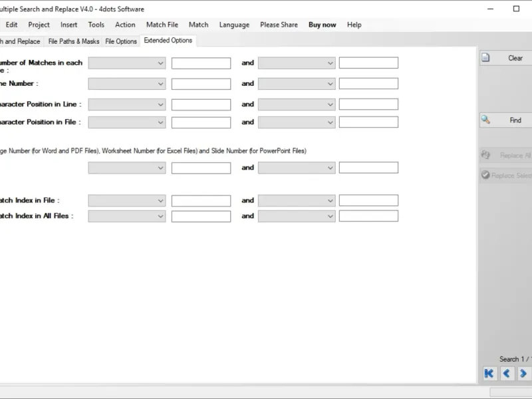Click the Buy now menu item

[322, 25]
